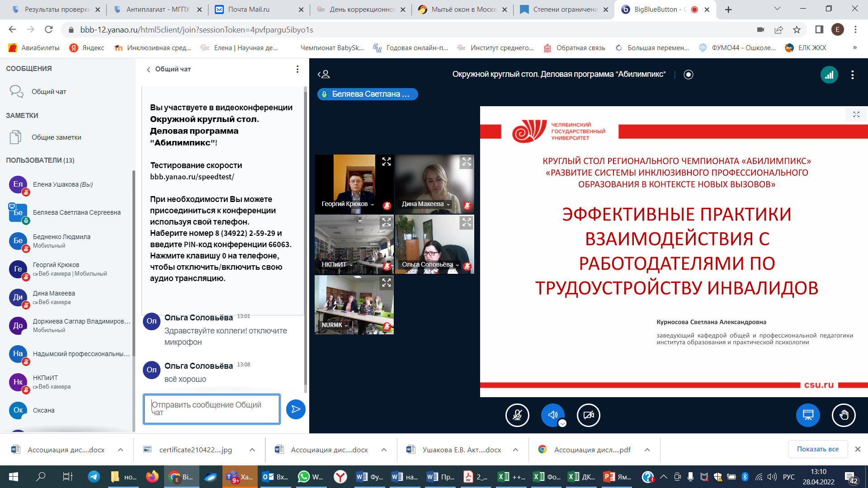Image resolution: width=868 pixels, height=488 pixels.
Task: Expand Георгий Крюков webcam to fullscreen
Action: pos(386,162)
